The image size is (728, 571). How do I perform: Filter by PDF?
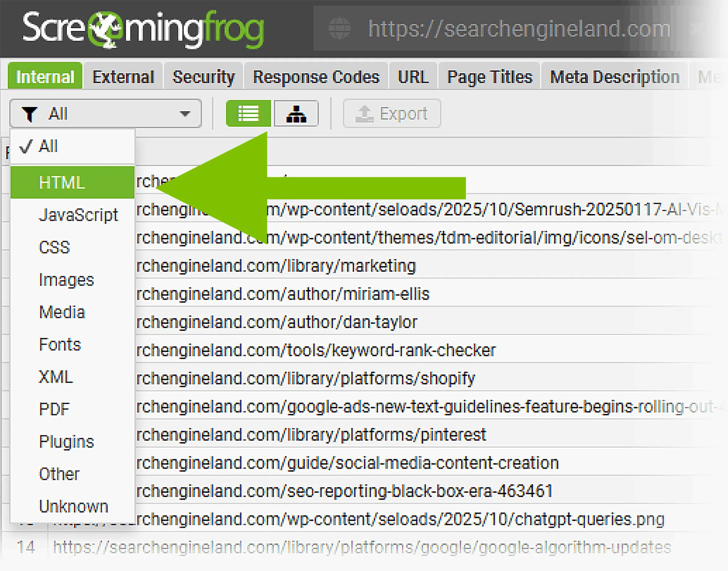pos(73,409)
